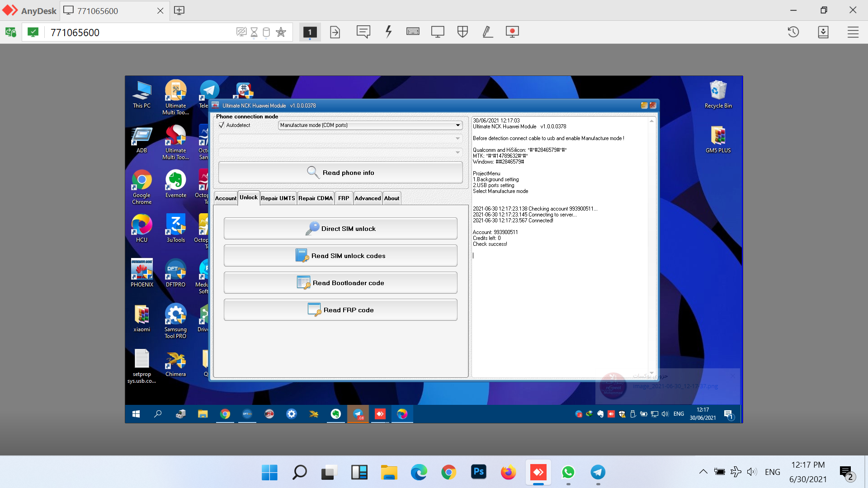Select the xiaomi desktop icon
The image size is (868, 488).
pyautogui.click(x=142, y=319)
